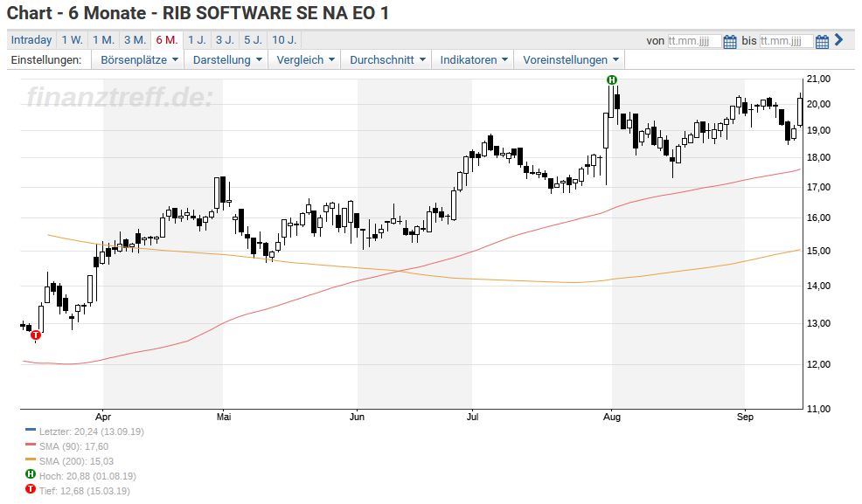This screenshot has width=862, height=504.
Task: Select the 1 J. time range tab
Action: click(x=197, y=40)
